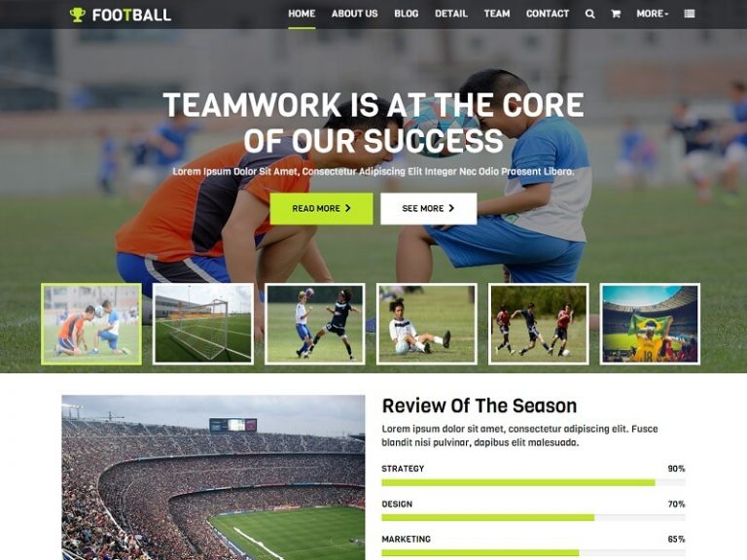Open the search magnifier icon
The width and height of the screenshot is (747, 560).
[589, 14]
